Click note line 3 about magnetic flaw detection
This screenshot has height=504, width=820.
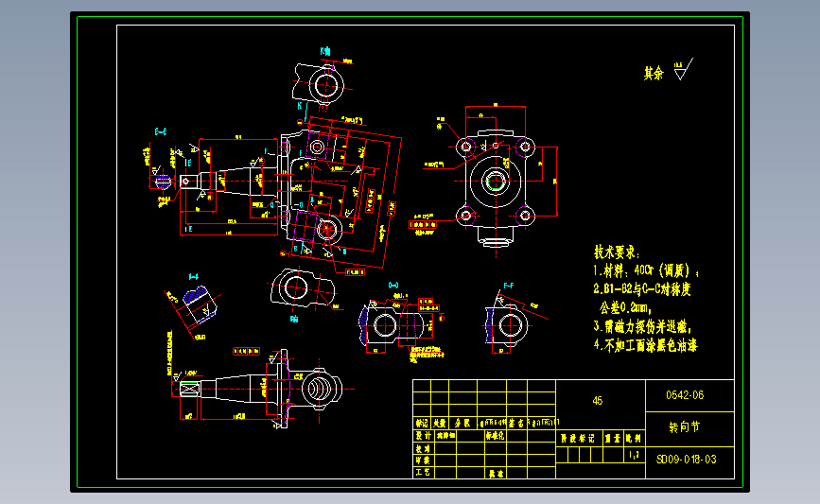(x=643, y=327)
